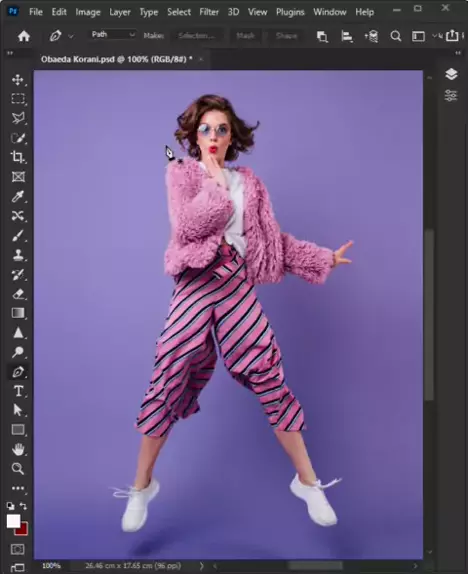Viewport: 468px width, 574px height.
Task: Open the Plugins menu
Action: coord(290,12)
